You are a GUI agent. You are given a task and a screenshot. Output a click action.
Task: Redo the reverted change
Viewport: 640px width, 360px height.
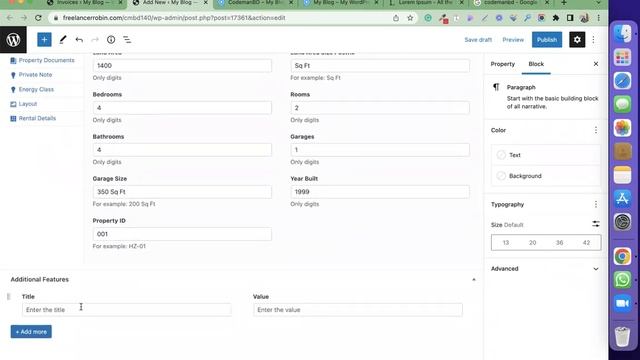pos(95,40)
